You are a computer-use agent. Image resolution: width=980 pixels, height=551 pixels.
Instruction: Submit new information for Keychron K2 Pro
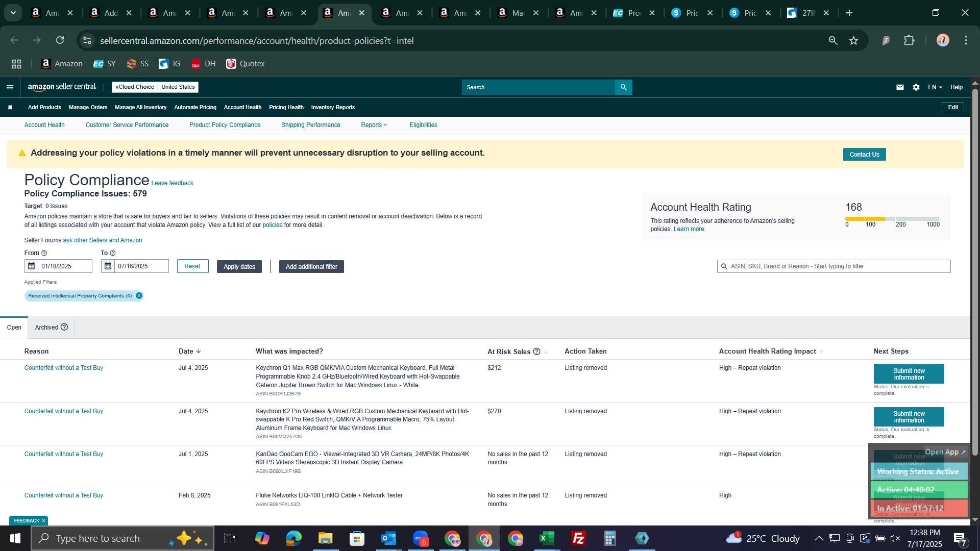click(909, 417)
